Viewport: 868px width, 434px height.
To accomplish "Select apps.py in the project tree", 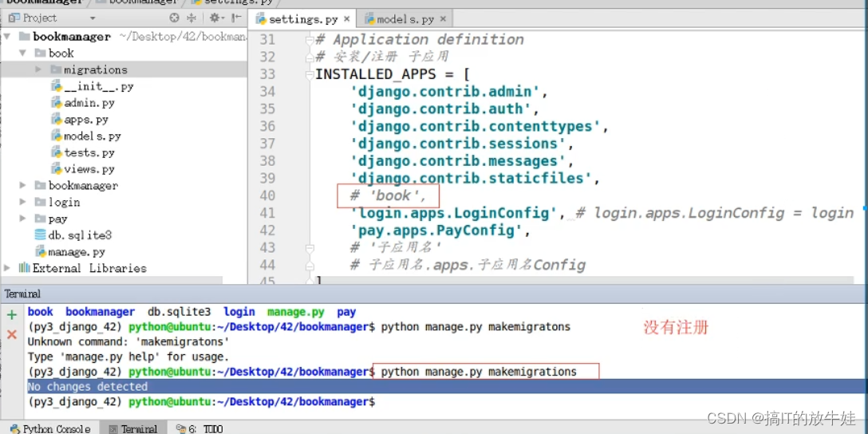I will (x=86, y=120).
